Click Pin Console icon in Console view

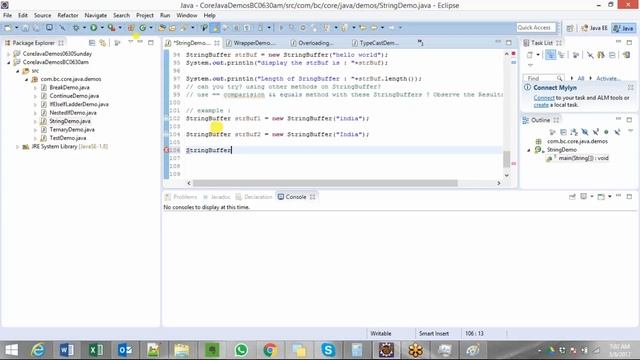coord(572,197)
